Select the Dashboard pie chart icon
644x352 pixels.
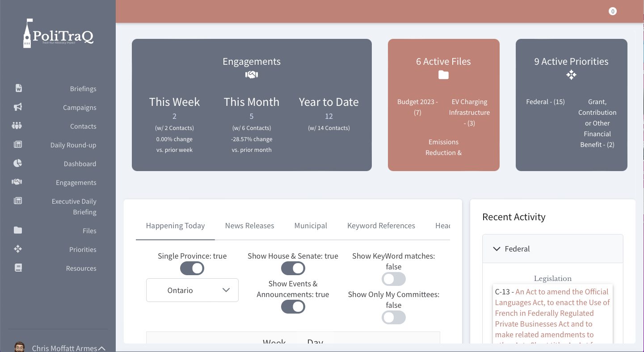point(17,163)
